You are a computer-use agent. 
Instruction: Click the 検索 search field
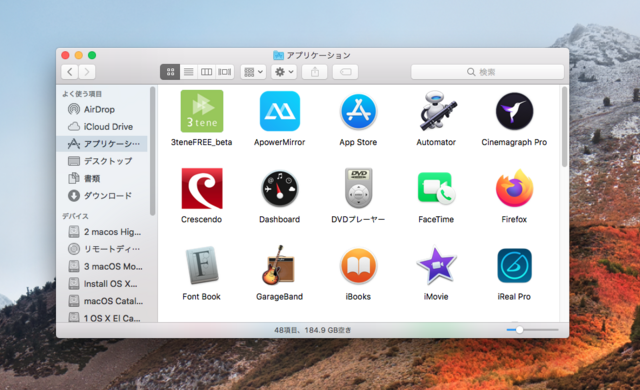487,72
